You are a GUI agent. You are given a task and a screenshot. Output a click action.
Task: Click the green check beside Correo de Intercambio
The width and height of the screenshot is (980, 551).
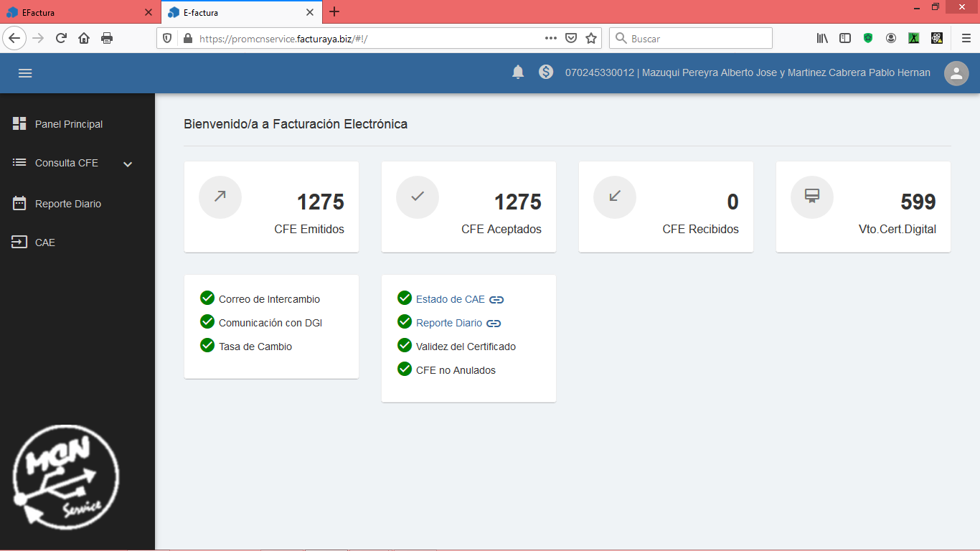pos(207,298)
